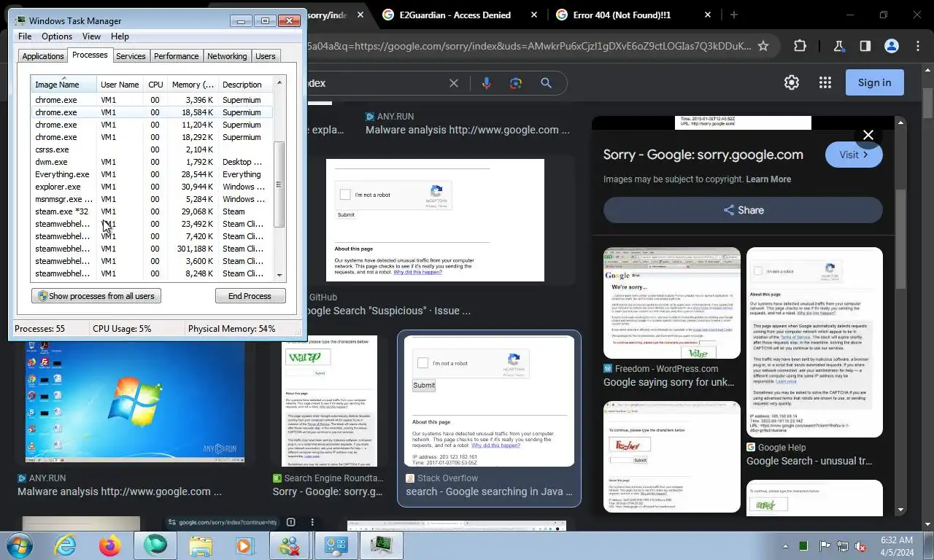Select the Everything.exe process row
The width and height of the screenshot is (934, 560).
pyautogui.click(x=152, y=174)
